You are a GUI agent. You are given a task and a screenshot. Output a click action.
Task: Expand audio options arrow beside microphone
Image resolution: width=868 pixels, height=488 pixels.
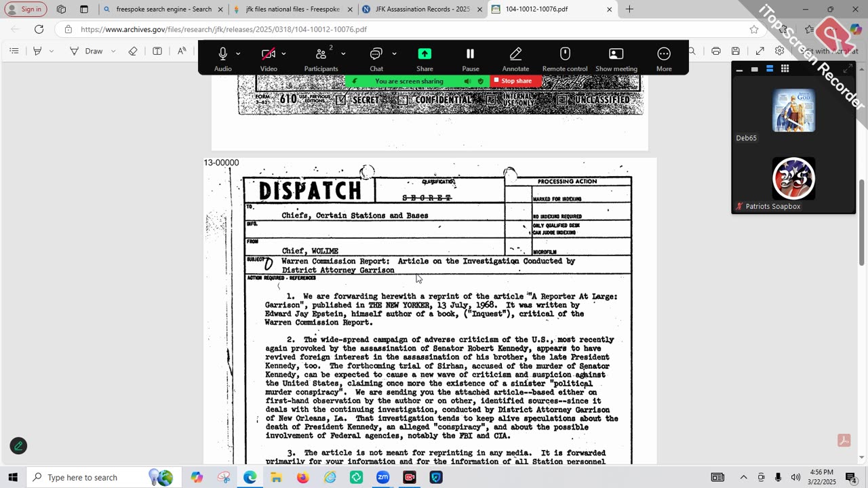(238, 54)
